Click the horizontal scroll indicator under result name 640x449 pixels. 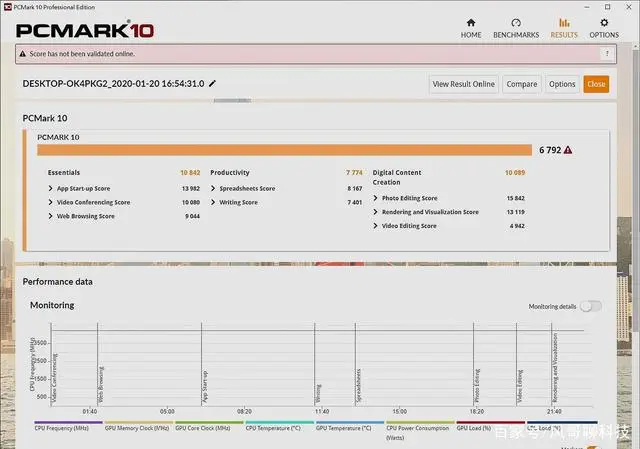click(x=232, y=100)
